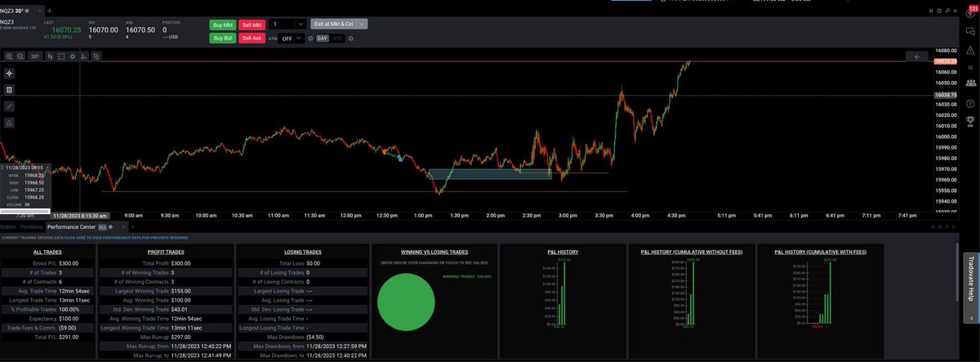Screen dimensions: 980x362
Task: Click the Buy Mkt button
Action: [x=222, y=25]
